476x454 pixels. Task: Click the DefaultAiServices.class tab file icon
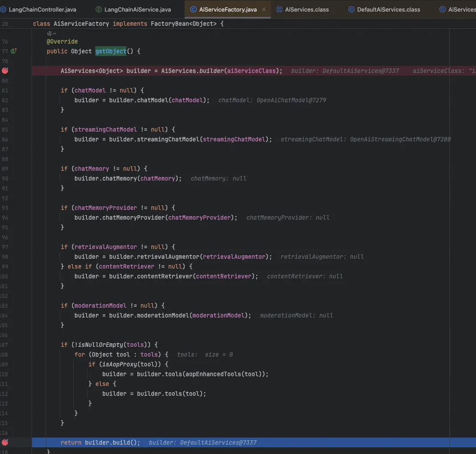click(x=351, y=9)
